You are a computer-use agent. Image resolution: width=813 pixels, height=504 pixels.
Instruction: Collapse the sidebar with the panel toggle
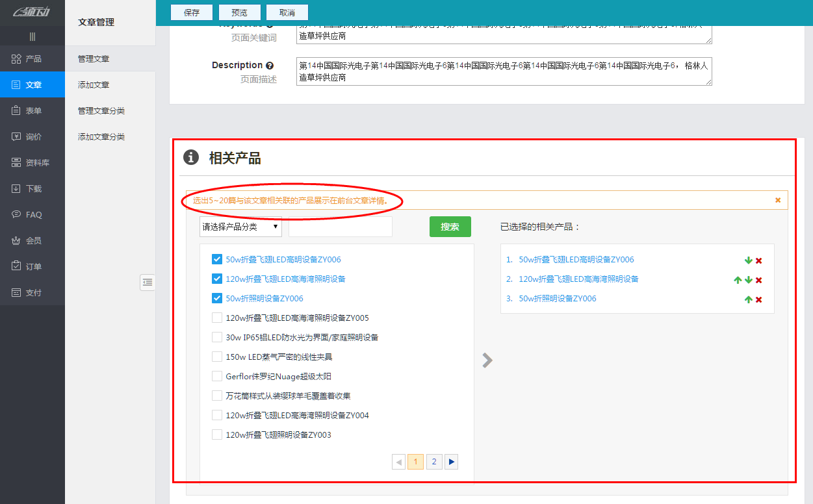point(148,282)
